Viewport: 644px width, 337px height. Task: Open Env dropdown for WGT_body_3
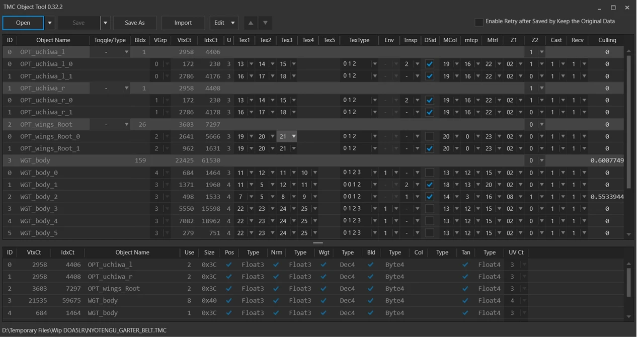tap(396, 209)
